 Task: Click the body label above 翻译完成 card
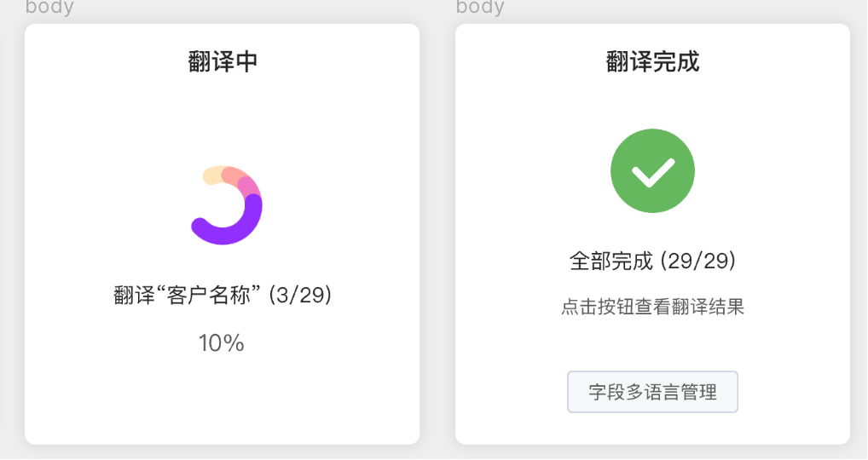point(480,8)
